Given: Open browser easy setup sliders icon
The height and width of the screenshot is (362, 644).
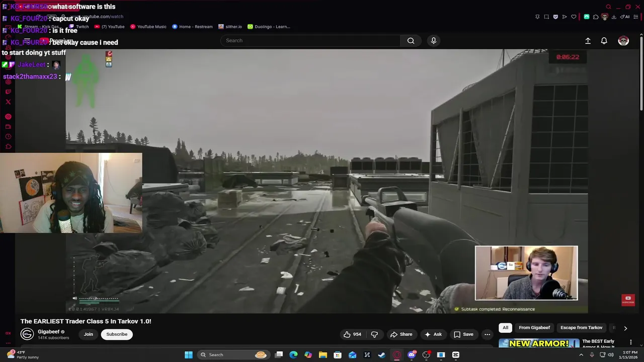Looking at the screenshot, I should tap(635, 17).
